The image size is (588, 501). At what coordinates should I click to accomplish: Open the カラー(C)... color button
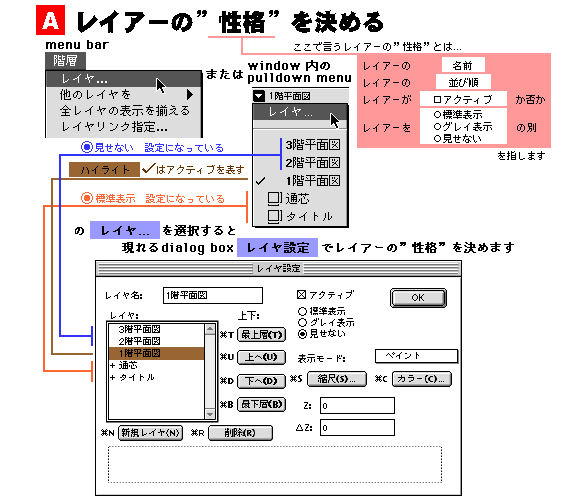(x=422, y=379)
